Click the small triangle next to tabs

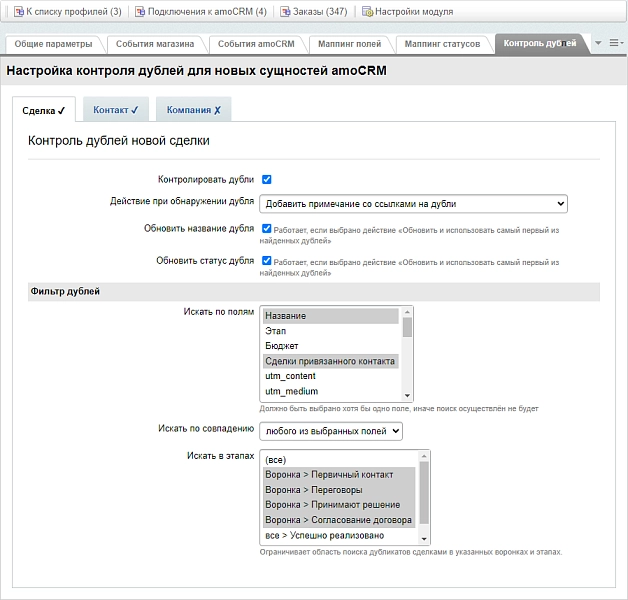598,43
